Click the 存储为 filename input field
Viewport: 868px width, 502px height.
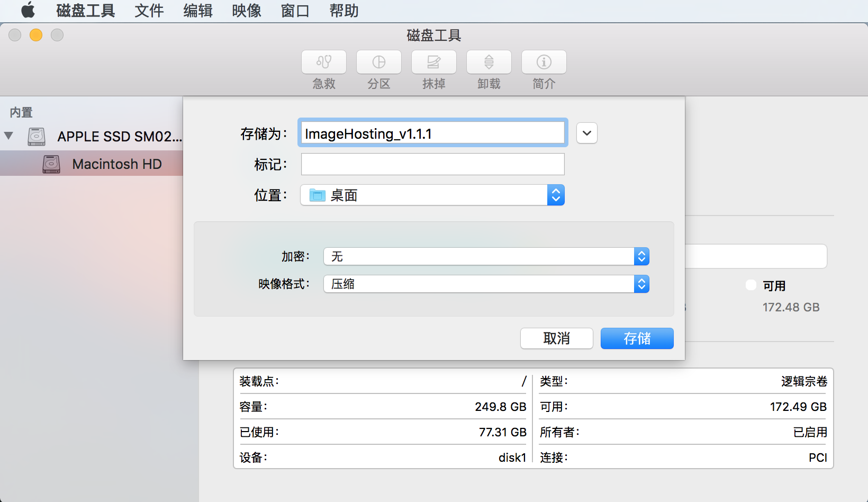[433, 133]
